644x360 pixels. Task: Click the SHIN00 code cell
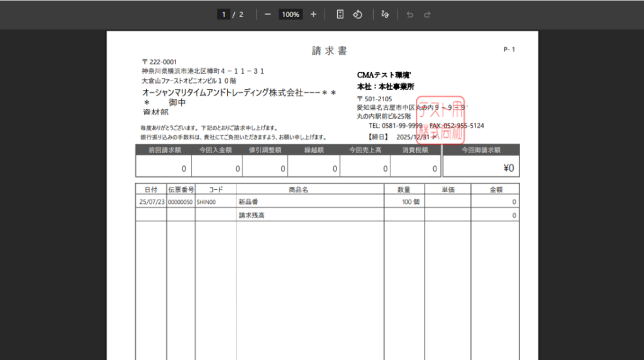(x=206, y=202)
